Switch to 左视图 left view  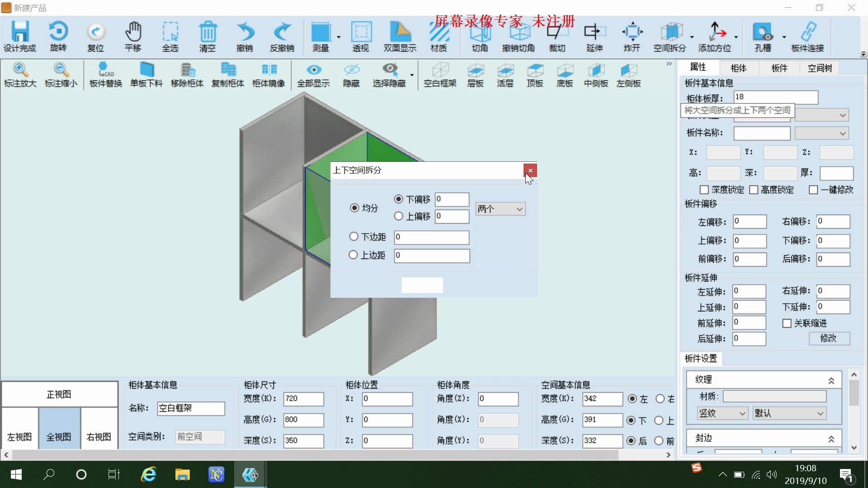(x=19, y=436)
